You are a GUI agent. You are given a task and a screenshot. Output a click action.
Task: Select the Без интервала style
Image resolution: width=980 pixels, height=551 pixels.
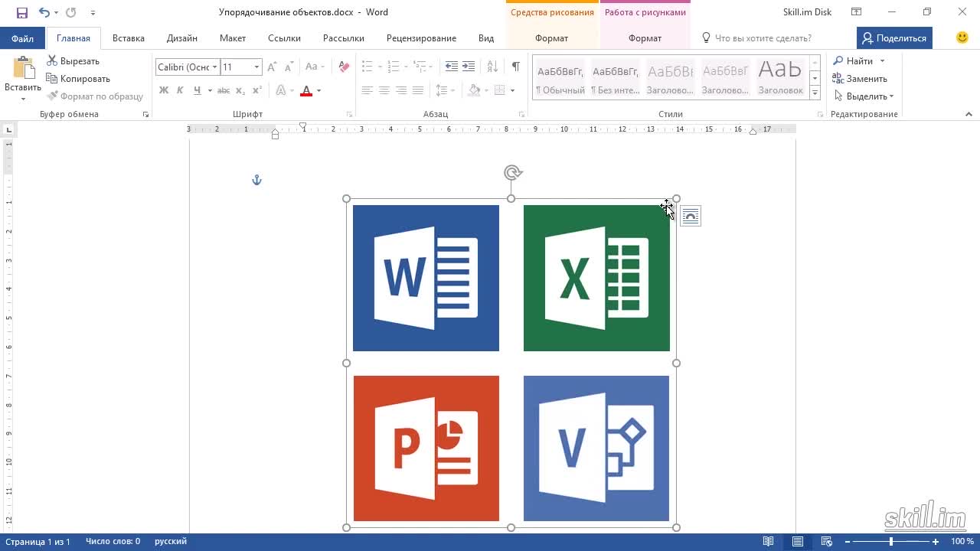tap(615, 78)
